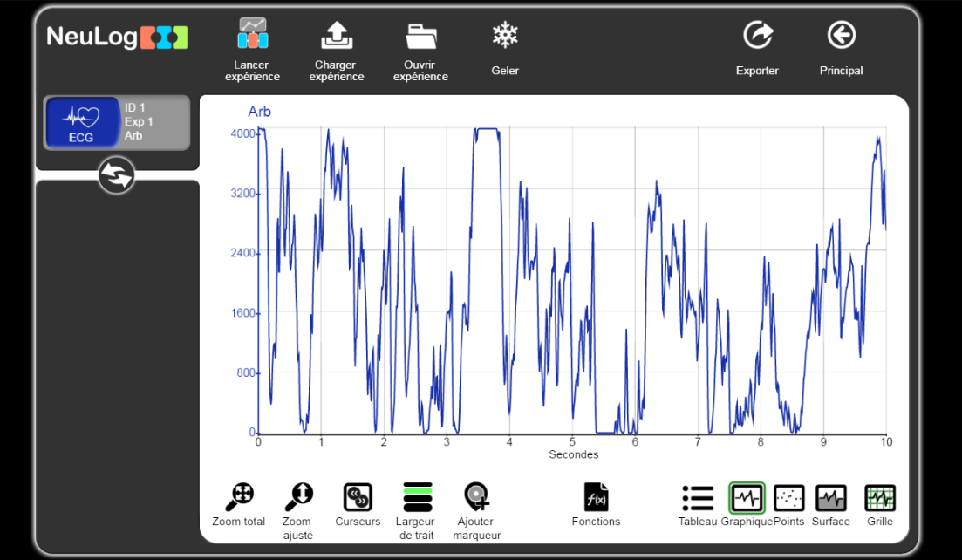
Task: Toggle the Points display mode
Action: coord(788,498)
